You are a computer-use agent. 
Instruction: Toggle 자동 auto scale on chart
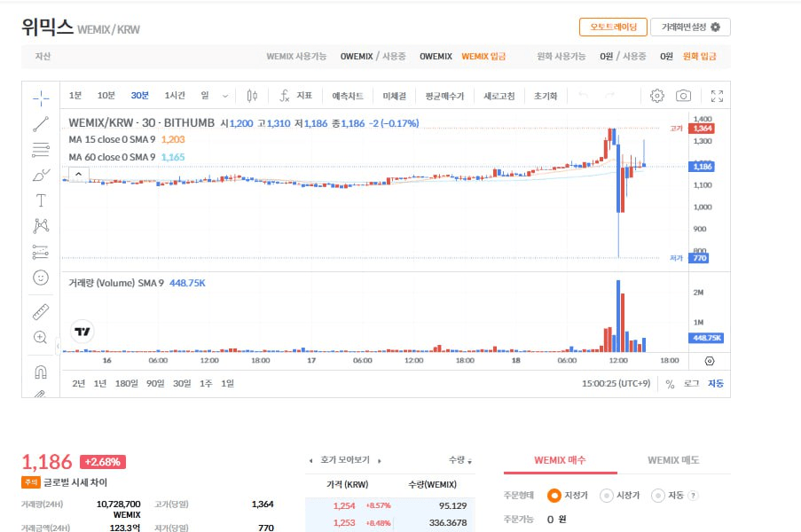coord(716,383)
